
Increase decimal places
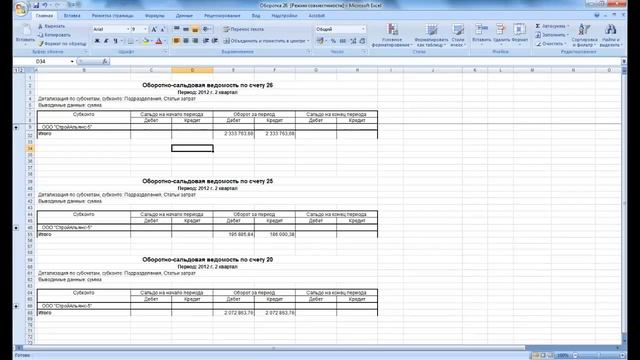tap(353, 41)
